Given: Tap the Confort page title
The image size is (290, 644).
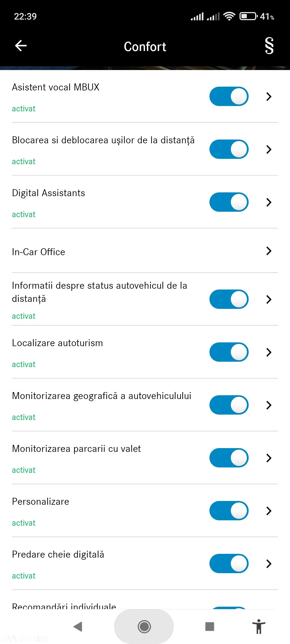Looking at the screenshot, I should [145, 47].
